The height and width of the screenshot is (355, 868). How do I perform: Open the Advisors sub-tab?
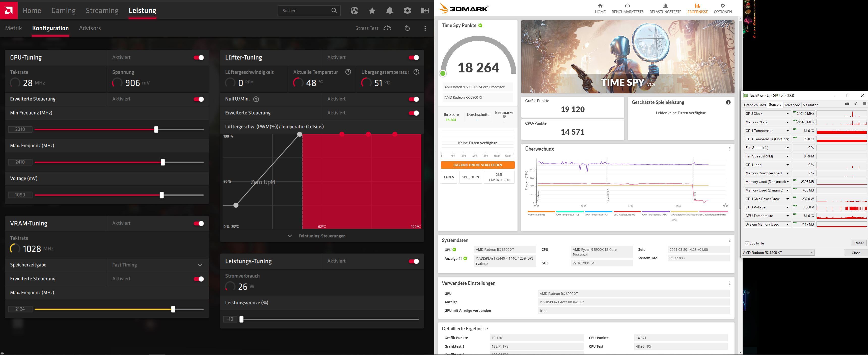(90, 28)
